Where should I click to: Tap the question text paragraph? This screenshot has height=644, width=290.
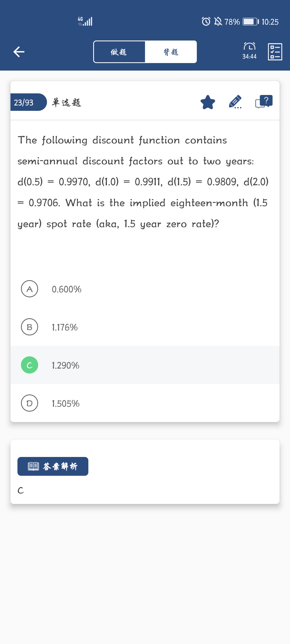pyautogui.click(x=142, y=182)
